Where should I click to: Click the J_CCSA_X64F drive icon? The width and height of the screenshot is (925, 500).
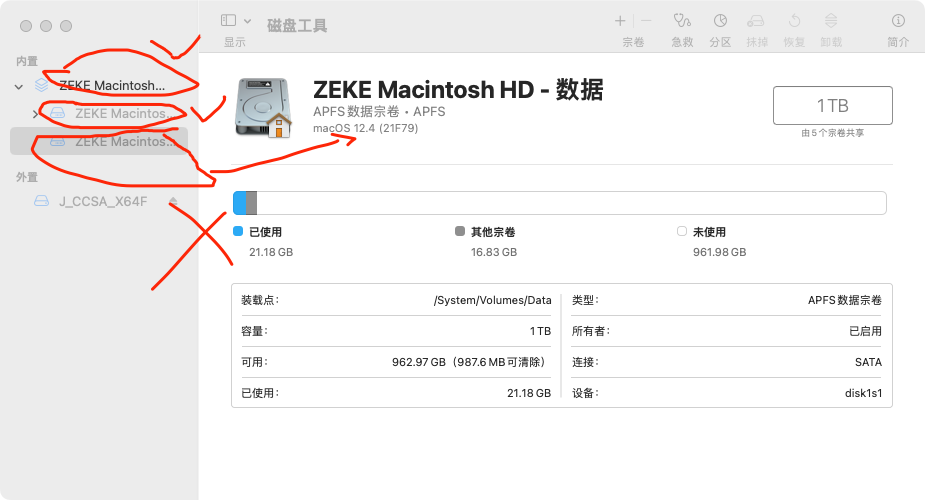[41, 201]
